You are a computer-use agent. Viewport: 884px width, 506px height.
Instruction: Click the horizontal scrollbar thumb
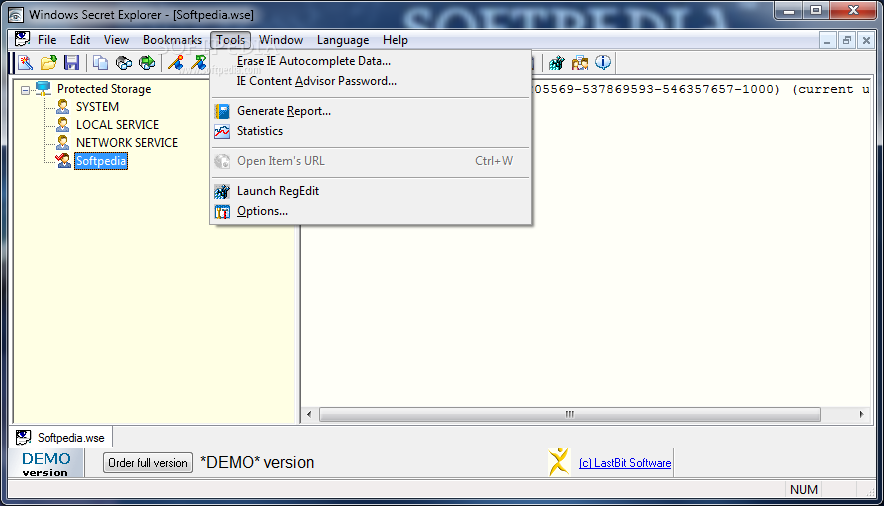click(x=569, y=414)
